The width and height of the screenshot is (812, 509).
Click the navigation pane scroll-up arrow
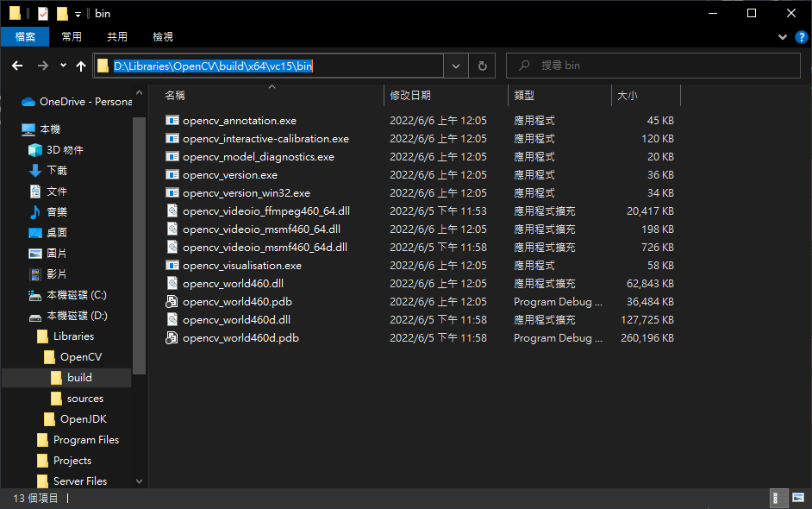click(139, 92)
